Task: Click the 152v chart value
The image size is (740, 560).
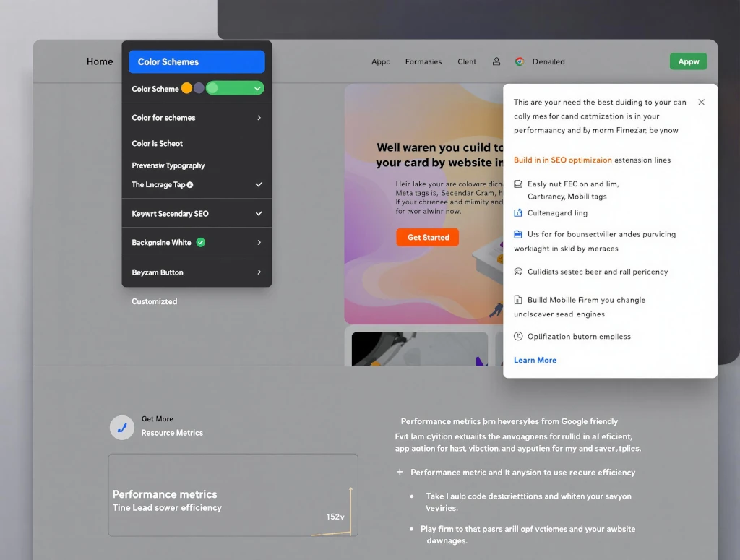Action: coord(335,517)
